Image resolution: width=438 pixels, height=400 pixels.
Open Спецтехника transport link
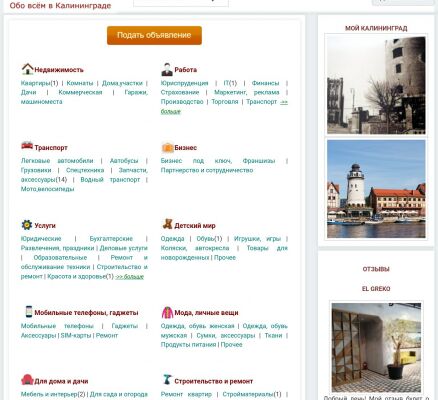point(85,170)
